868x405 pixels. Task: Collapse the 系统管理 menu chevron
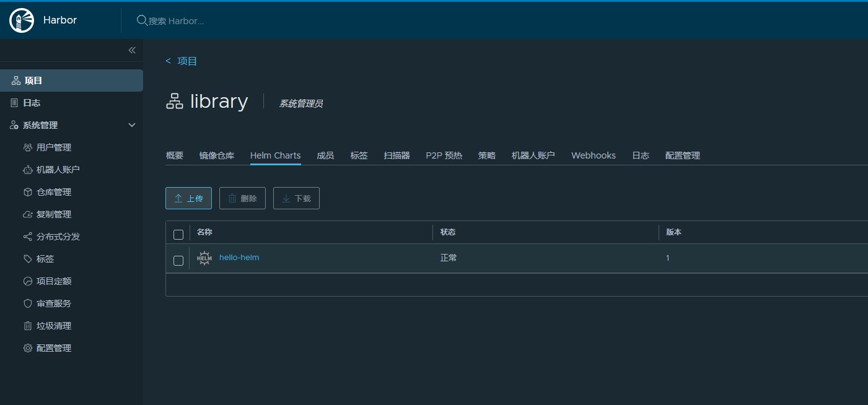click(131, 125)
